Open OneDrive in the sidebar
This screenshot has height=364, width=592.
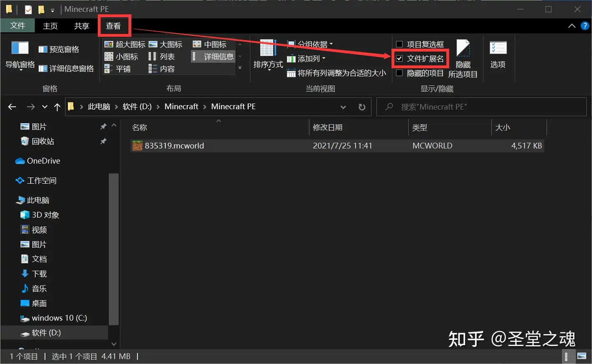point(38,161)
